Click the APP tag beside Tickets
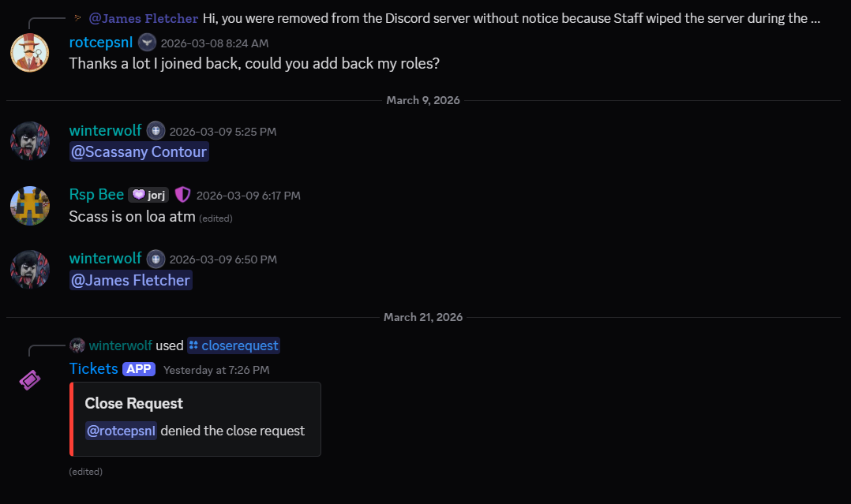 click(x=139, y=369)
